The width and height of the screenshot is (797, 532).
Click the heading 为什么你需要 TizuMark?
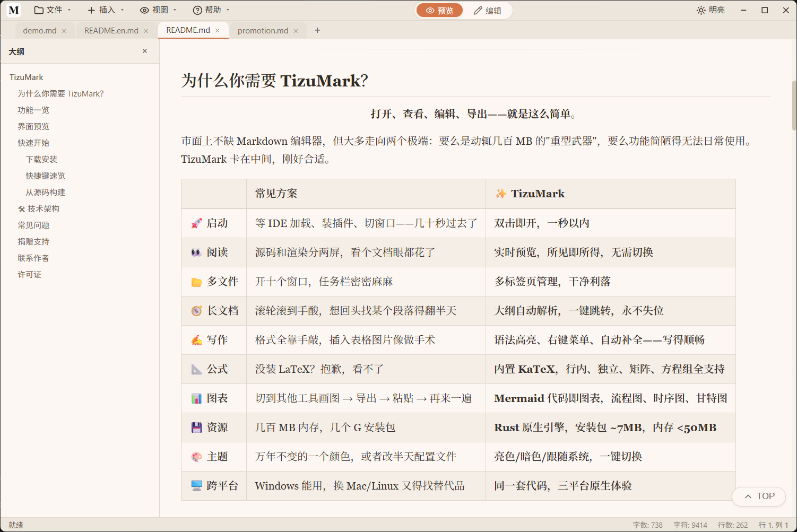click(274, 81)
